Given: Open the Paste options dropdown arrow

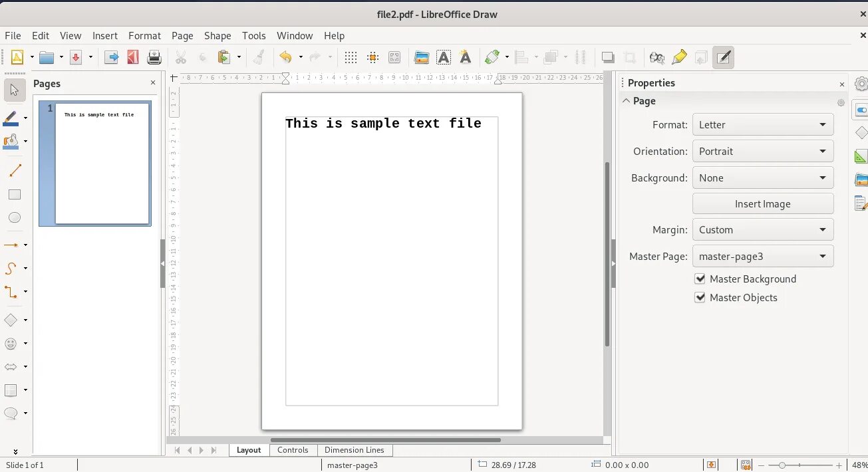Looking at the screenshot, I should (x=239, y=57).
